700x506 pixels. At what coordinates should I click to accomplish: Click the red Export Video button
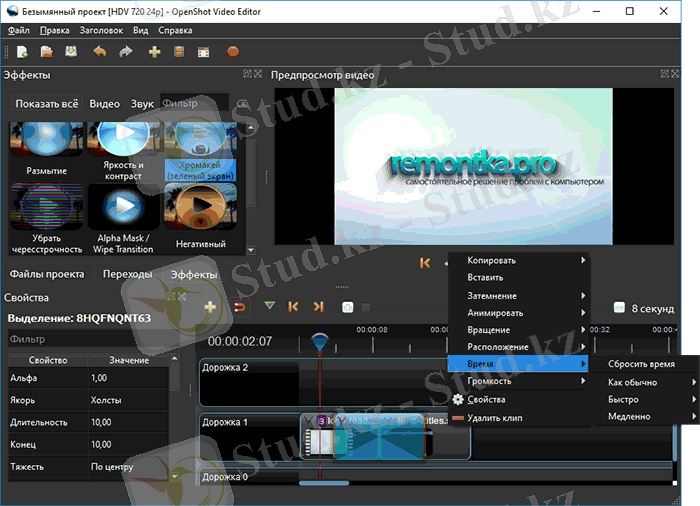[233, 51]
